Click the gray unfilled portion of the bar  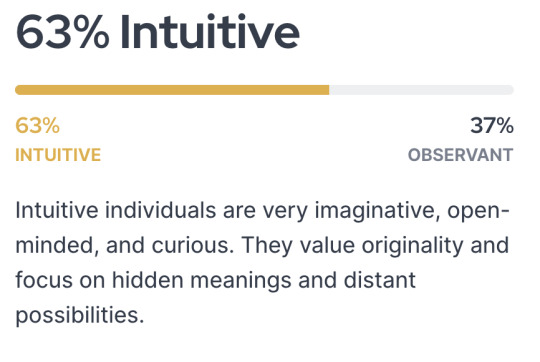click(422, 90)
